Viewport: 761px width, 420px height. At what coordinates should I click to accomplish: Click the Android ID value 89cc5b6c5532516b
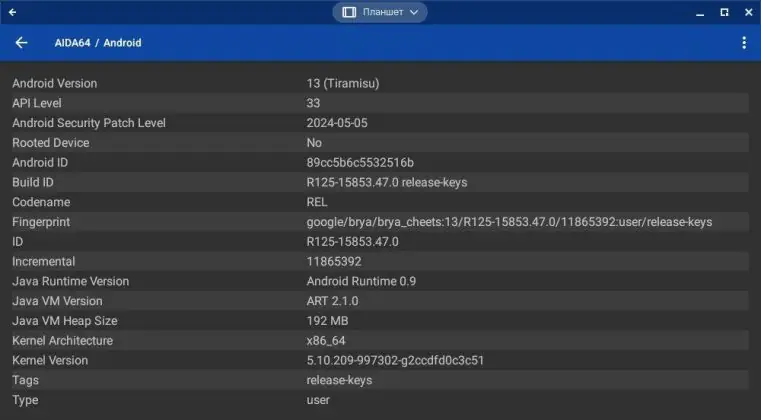[360, 163]
